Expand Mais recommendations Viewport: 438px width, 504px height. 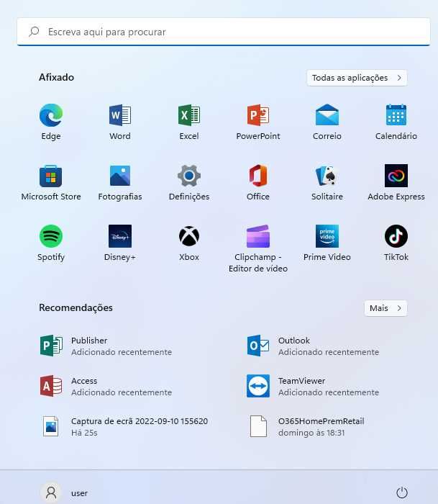385,308
